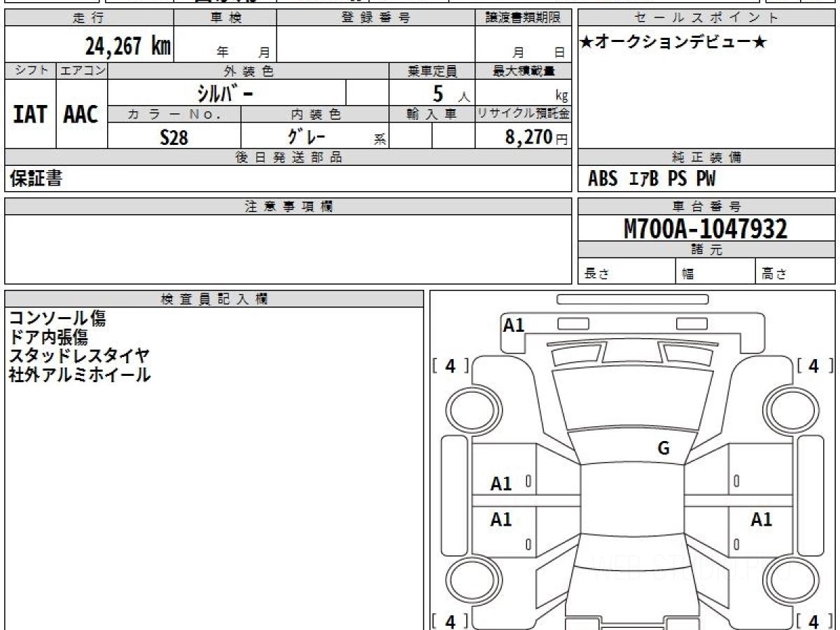
Task: Select the equipment list ABS エアB PS PW
Action: (x=652, y=179)
